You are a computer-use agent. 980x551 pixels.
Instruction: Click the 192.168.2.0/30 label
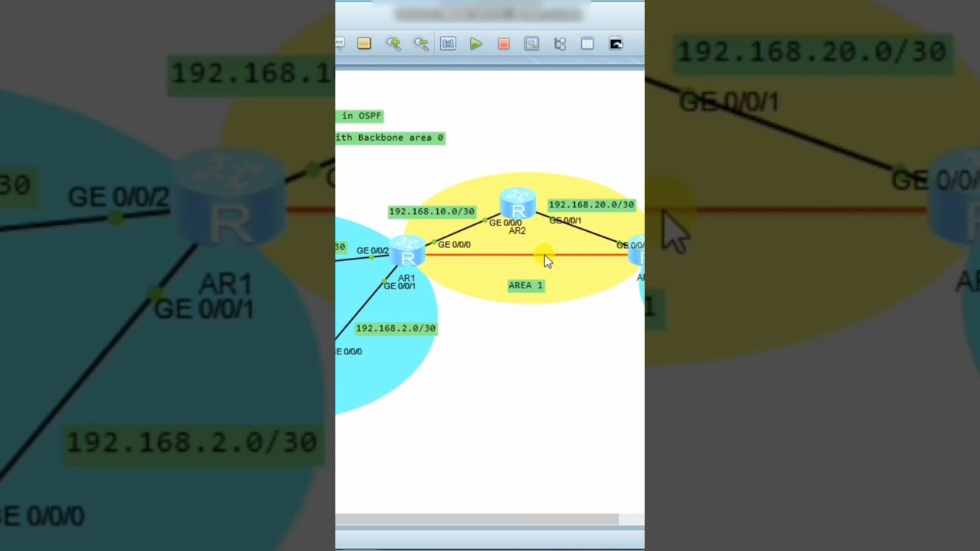tap(396, 328)
